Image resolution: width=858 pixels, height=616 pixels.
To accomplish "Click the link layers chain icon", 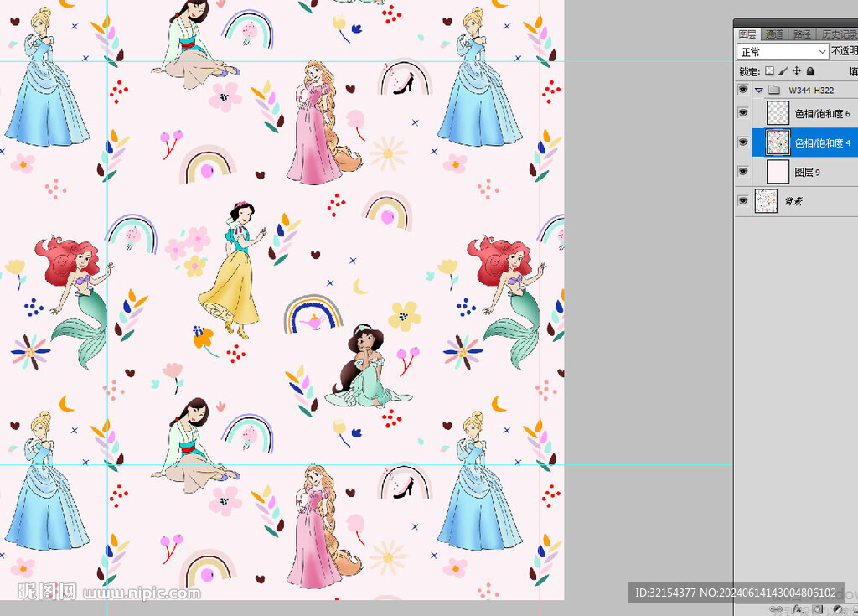I will click(776, 609).
